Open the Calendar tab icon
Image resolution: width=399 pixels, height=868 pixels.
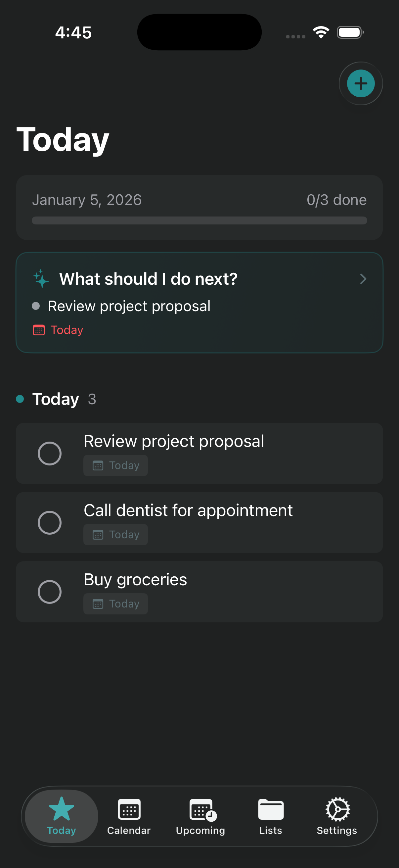129,809
